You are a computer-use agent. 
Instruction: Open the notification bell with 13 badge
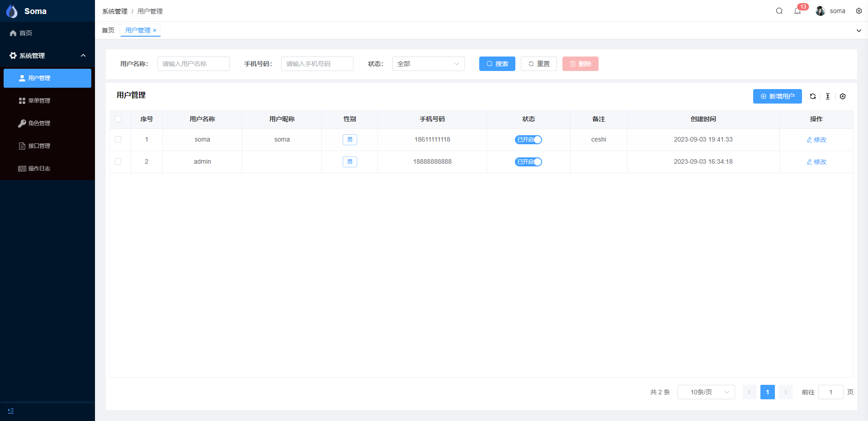797,11
